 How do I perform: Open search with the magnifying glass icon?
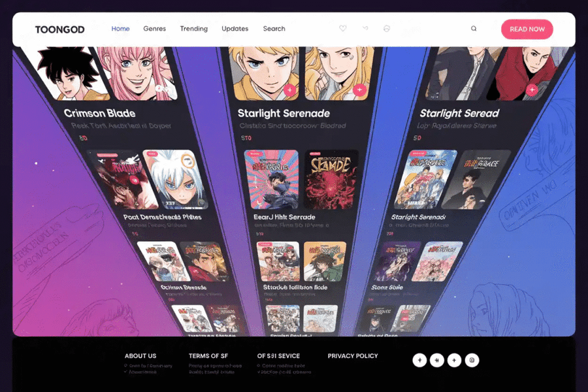click(474, 29)
